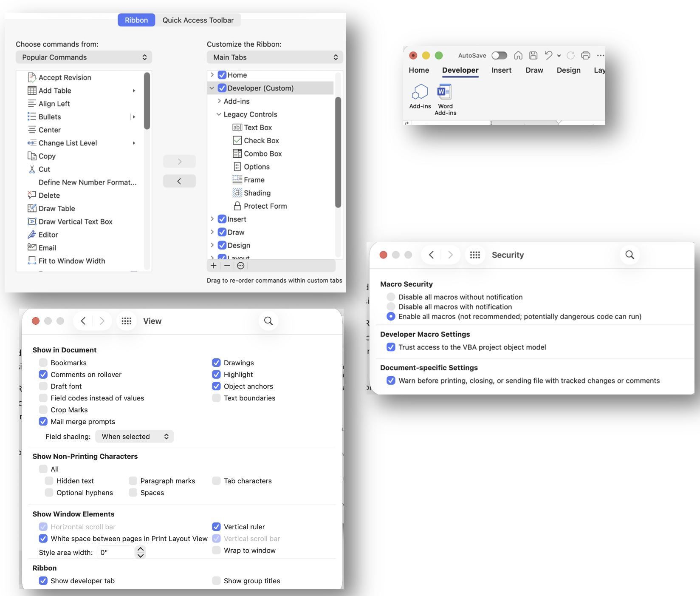Show all preferences grid in View window

[127, 321]
